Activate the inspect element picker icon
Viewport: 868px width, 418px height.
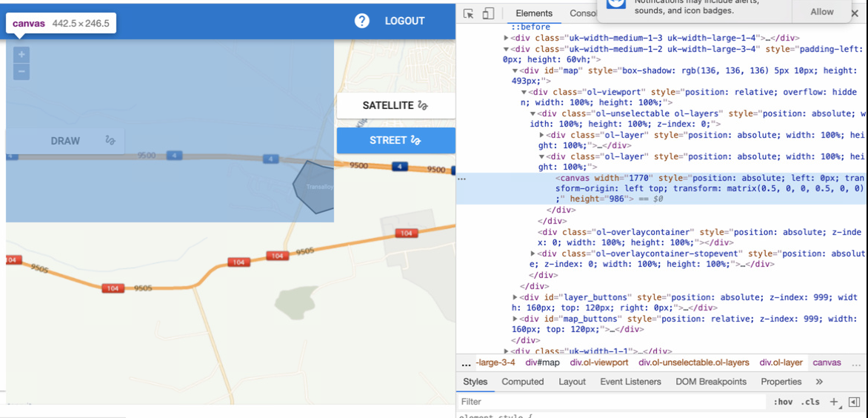468,13
